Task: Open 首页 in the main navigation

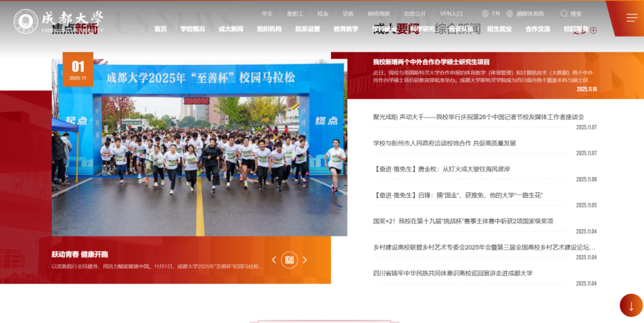Action: pos(160,29)
